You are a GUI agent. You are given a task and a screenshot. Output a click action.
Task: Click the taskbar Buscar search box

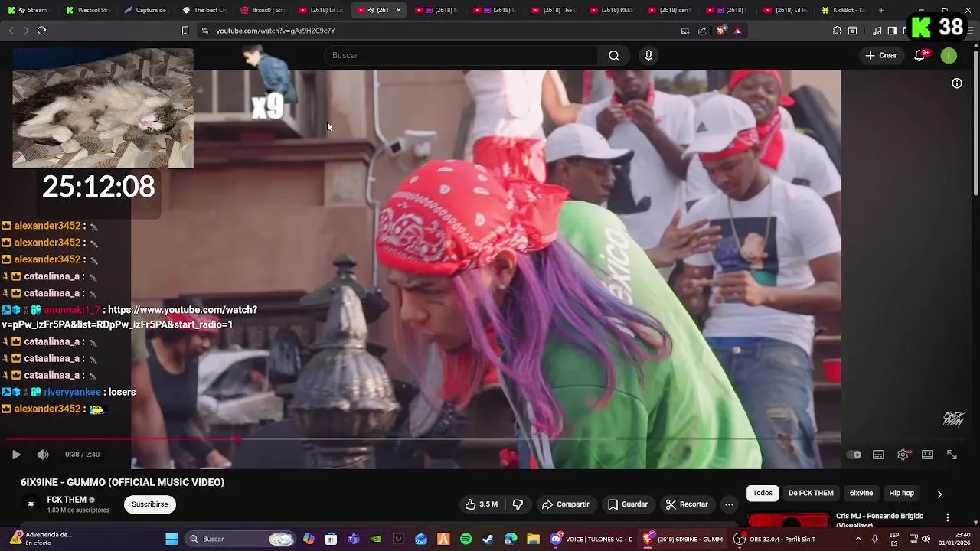coord(240,539)
